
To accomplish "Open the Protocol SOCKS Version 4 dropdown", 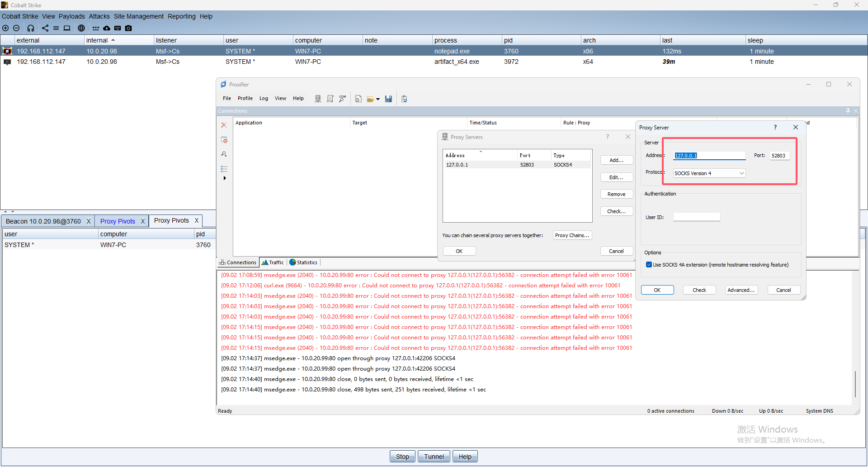I will click(709, 173).
